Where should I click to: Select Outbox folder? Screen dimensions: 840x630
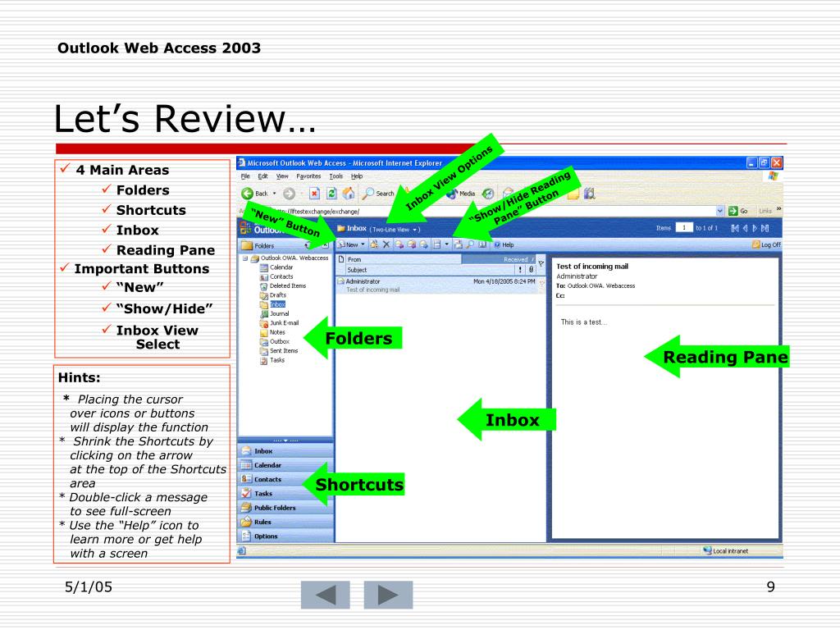275,342
